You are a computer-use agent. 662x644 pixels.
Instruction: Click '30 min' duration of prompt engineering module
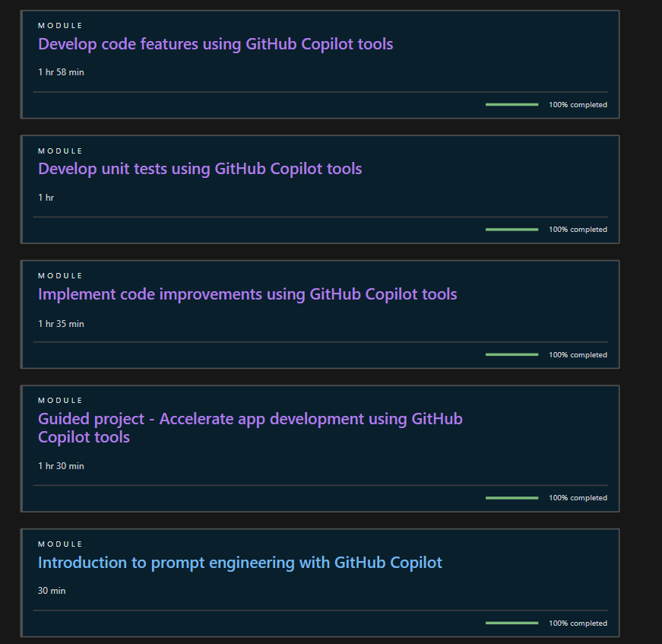click(x=52, y=591)
